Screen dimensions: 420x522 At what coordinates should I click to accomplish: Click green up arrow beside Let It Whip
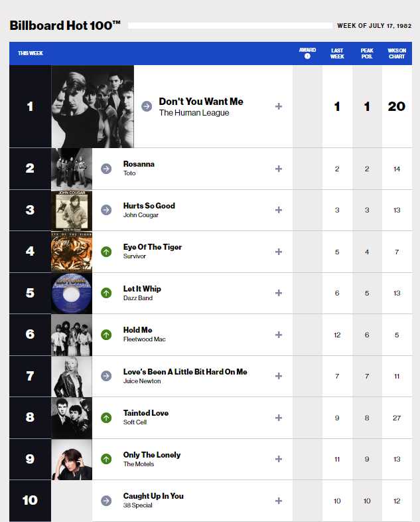point(106,293)
